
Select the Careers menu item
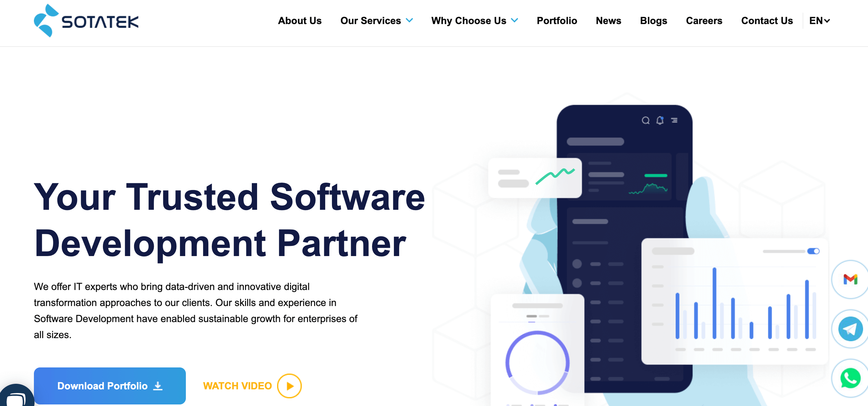tap(704, 20)
